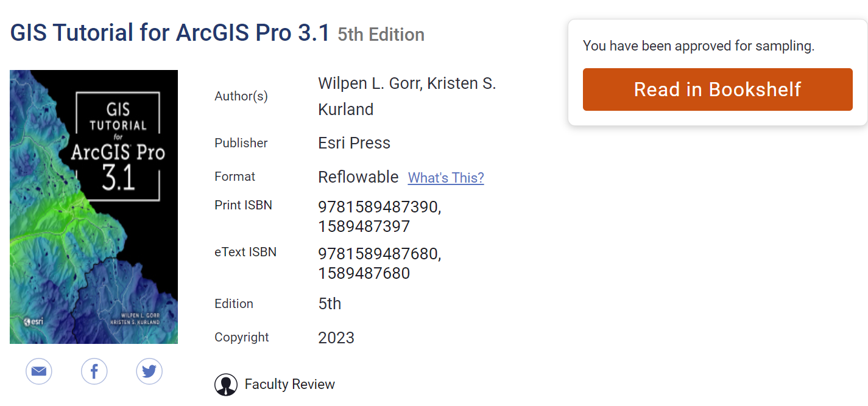The height and width of the screenshot is (406, 868).
Task: Click the copyright year 2023
Action: [x=336, y=338]
